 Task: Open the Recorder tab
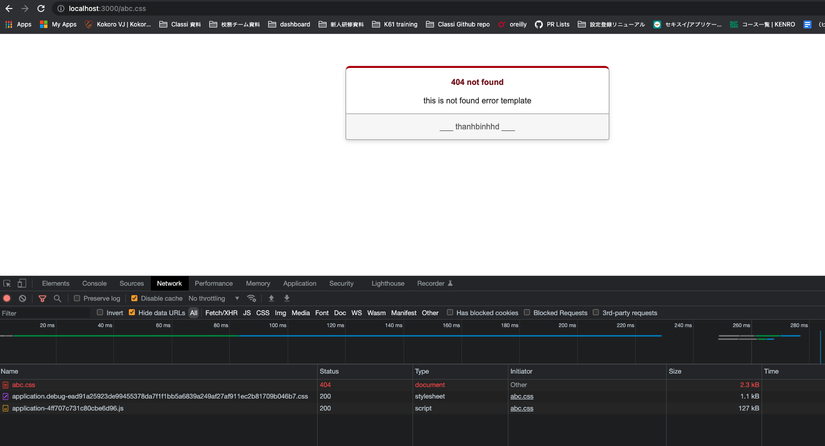tap(435, 283)
